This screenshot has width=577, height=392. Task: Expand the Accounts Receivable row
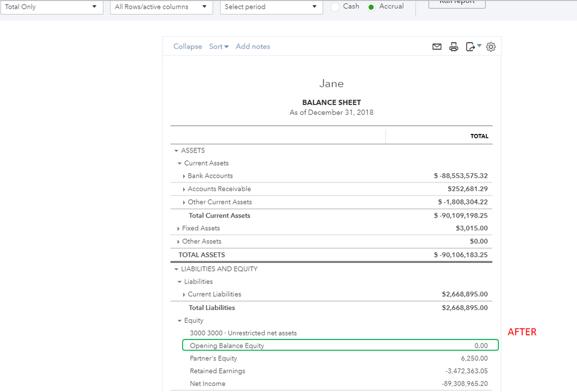point(184,189)
